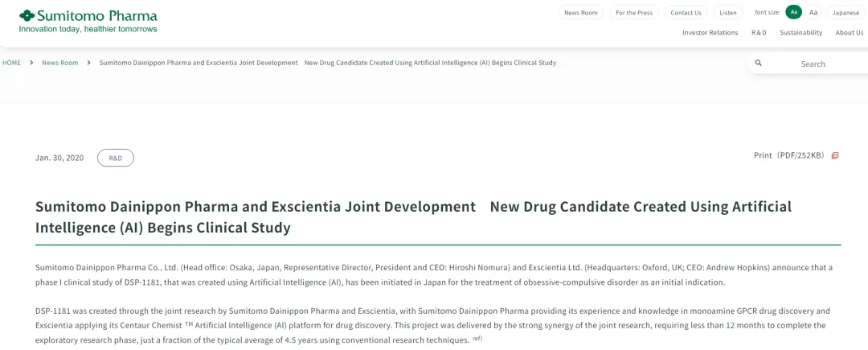Viewport: 868px width, 350px height.
Task: Open the R&D navigation menu
Action: (x=759, y=33)
